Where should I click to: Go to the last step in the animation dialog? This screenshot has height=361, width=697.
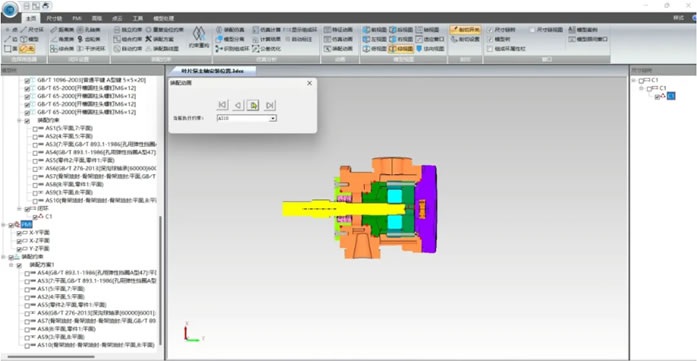(269, 105)
